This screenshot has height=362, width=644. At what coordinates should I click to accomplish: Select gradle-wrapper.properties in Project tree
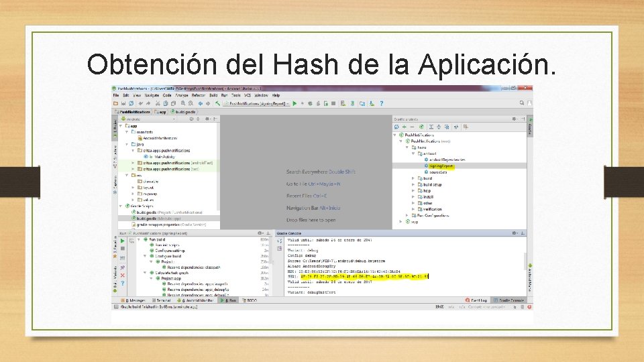[x=169, y=225]
